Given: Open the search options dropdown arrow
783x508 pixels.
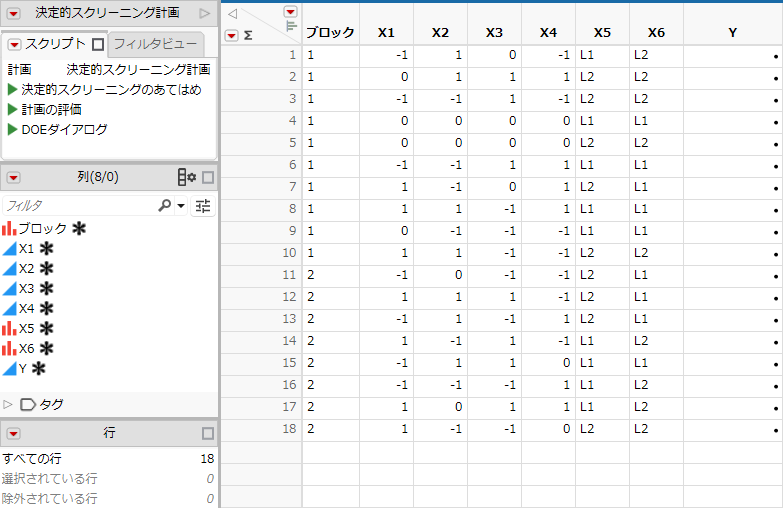Looking at the screenshot, I should (x=181, y=205).
